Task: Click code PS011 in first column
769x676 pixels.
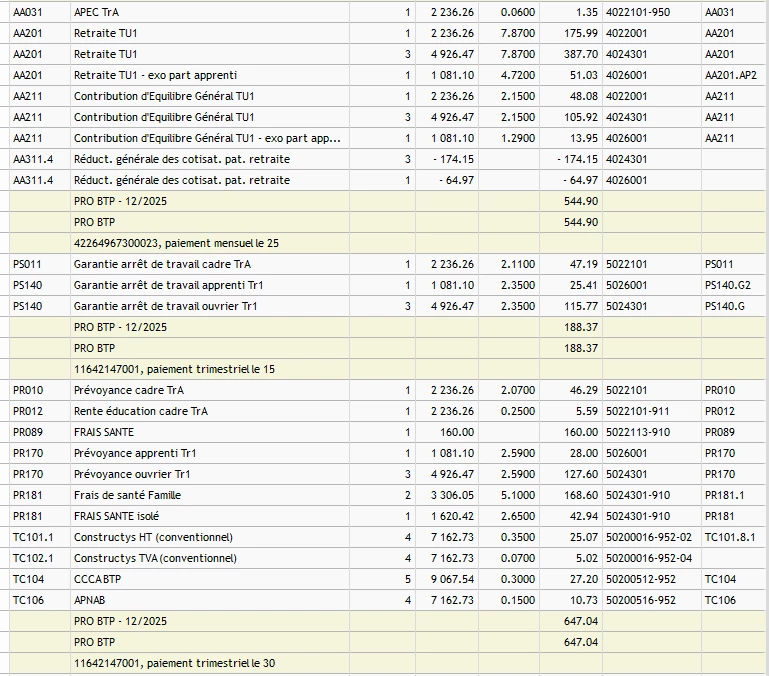Action: click(x=27, y=264)
